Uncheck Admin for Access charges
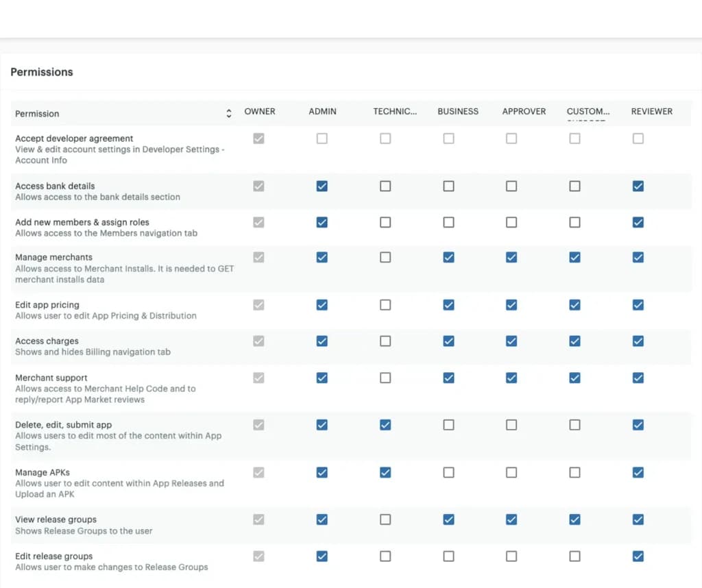This screenshot has height=588, width=702. pyautogui.click(x=322, y=341)
